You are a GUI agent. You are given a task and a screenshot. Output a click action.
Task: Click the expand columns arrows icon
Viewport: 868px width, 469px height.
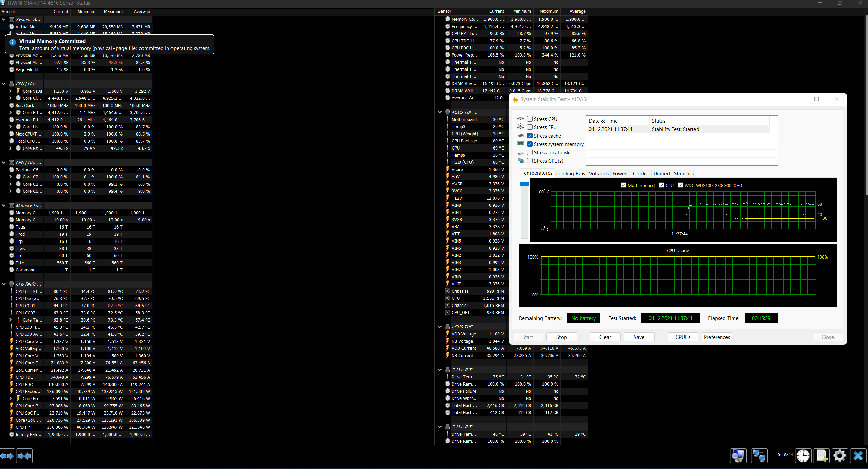coord(7,456)
